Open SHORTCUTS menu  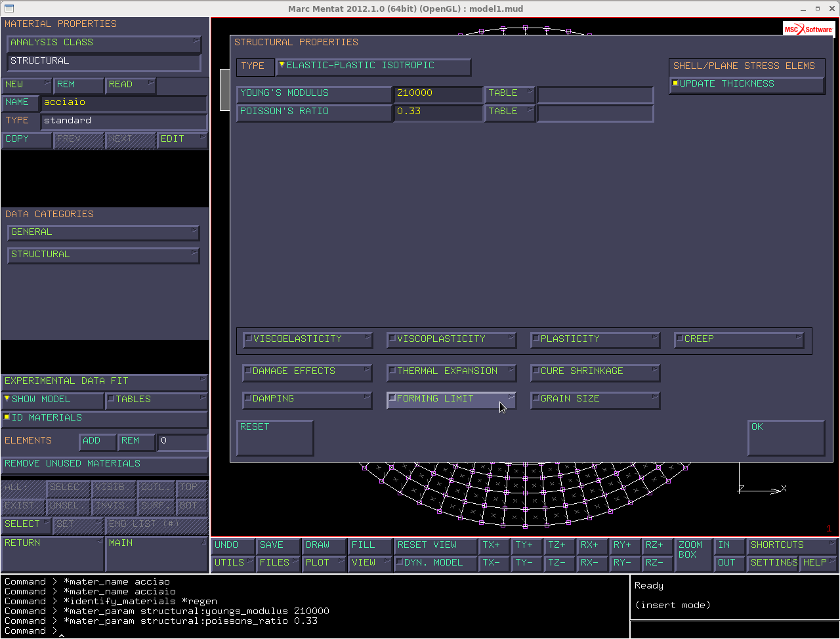792,546
